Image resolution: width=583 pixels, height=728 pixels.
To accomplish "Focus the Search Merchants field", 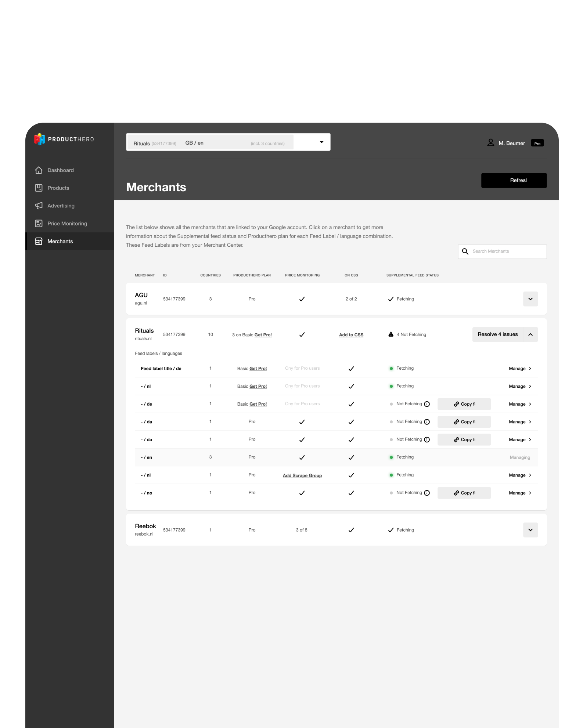I will click(502, 251).
